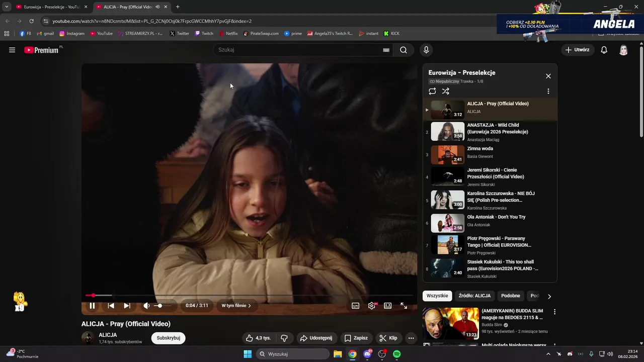Image resolution: width=644 pixels, height=362 pixels.
Task: Open the Windows Start menu
Action: click(x=248, y=354)
